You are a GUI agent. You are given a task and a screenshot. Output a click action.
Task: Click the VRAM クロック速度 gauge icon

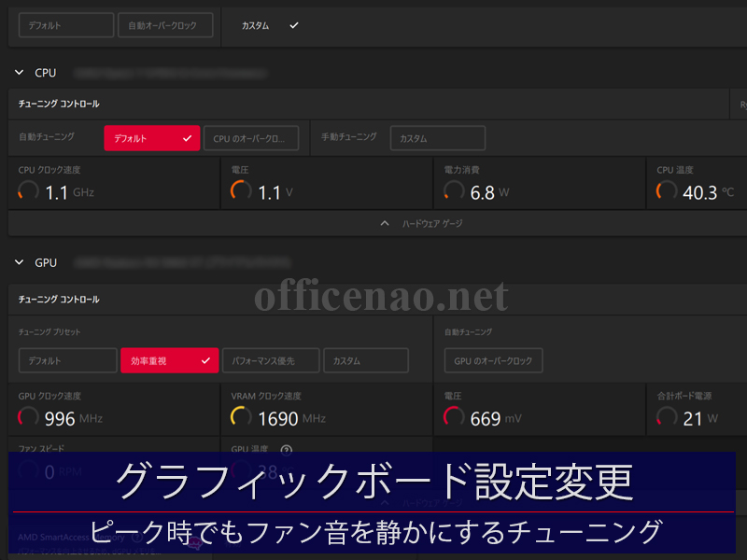click(241, 417)
